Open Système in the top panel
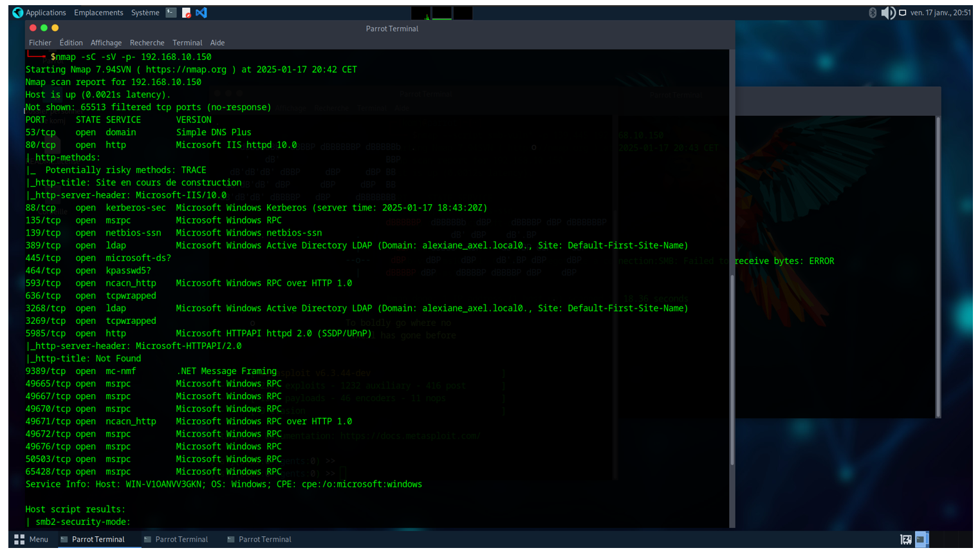 [x=145, y=12]
